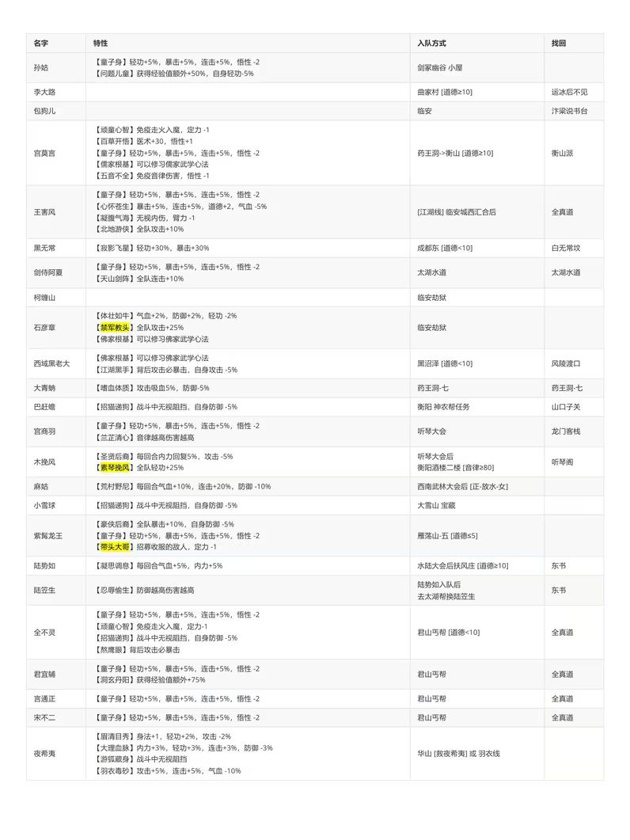
Task: Select the name cell 全不灵
Action: 44,633
